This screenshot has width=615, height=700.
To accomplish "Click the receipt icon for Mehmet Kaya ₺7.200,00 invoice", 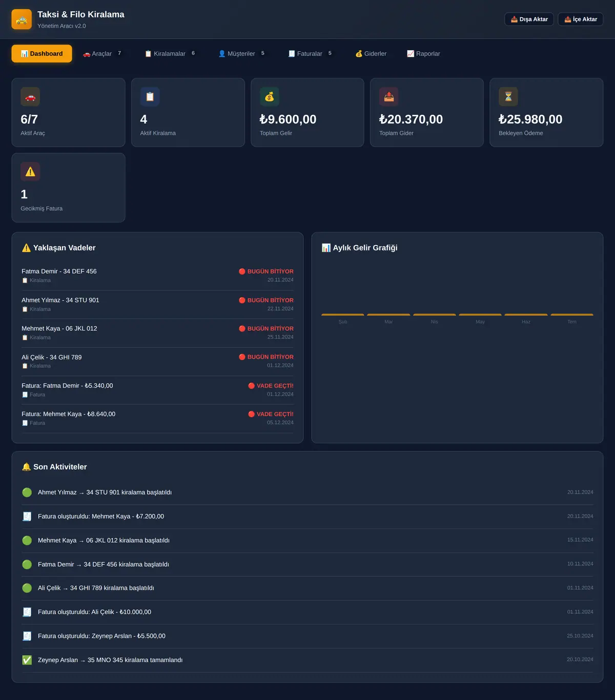I will tap(27, 517).
